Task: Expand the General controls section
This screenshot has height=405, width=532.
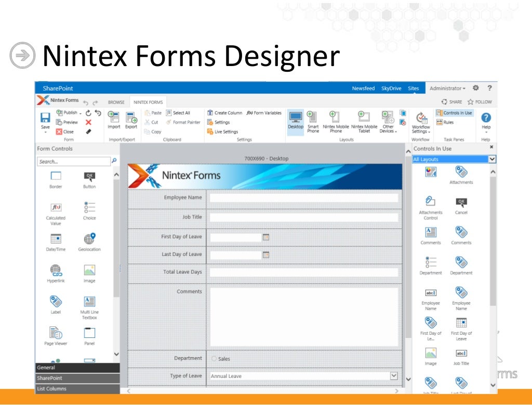Action: tap(78, 368)
